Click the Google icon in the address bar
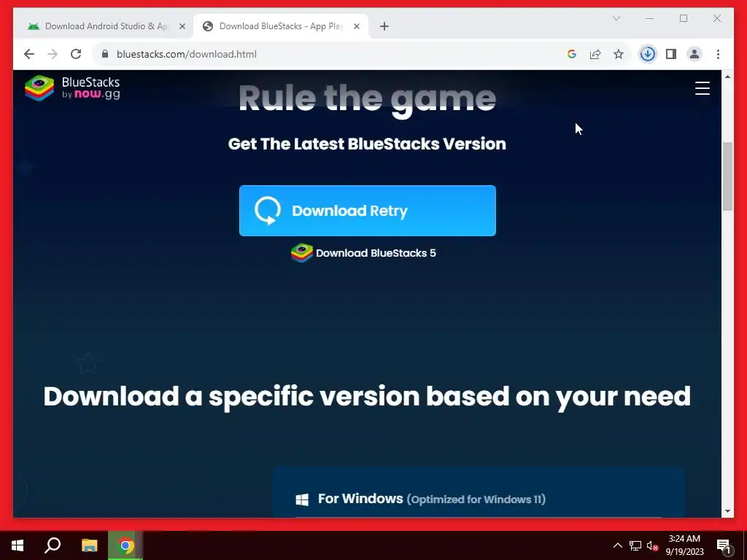Screen dimensions: 747x560 click(x=572, y=54)
